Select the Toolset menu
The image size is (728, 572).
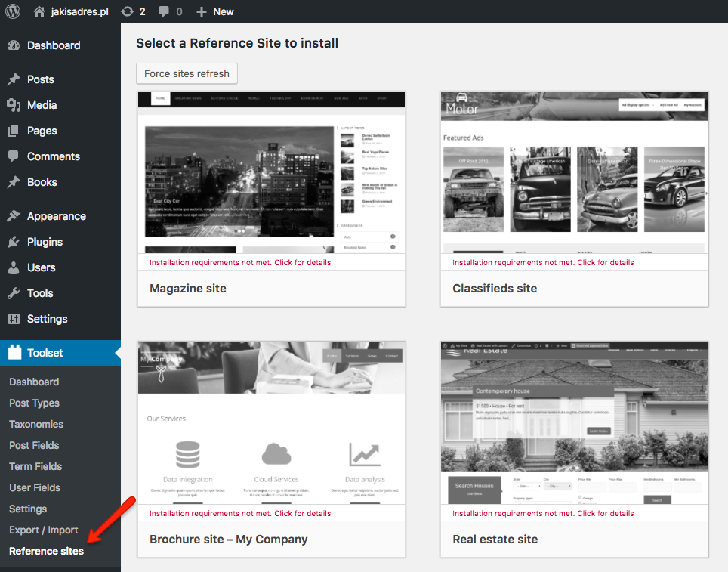(45, 353)
